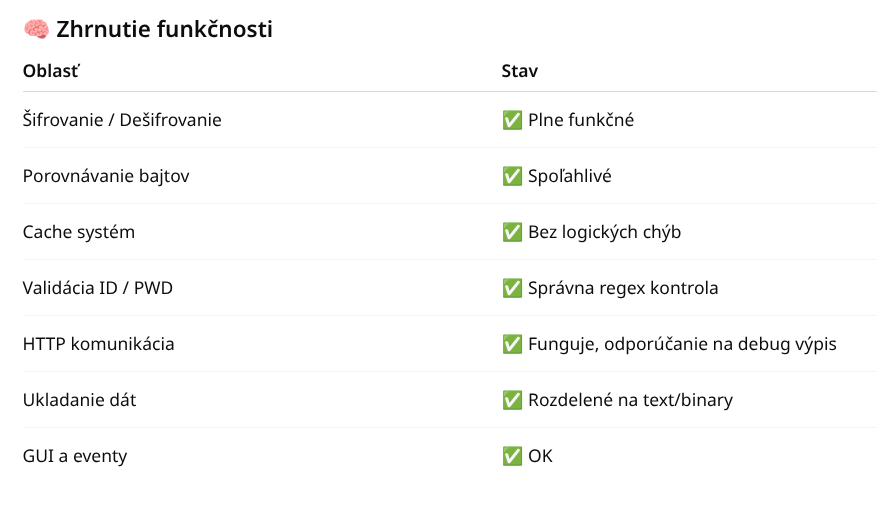This screenshot has width=877, height=516.
Task: Click the Správna regex kontrola status text
Action: pos(623,288)
